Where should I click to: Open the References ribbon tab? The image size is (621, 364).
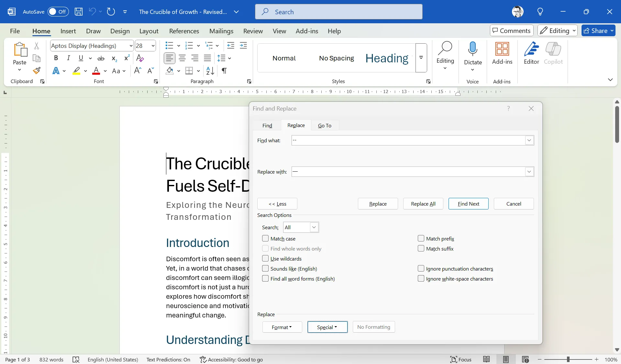[x=184, y=31]
